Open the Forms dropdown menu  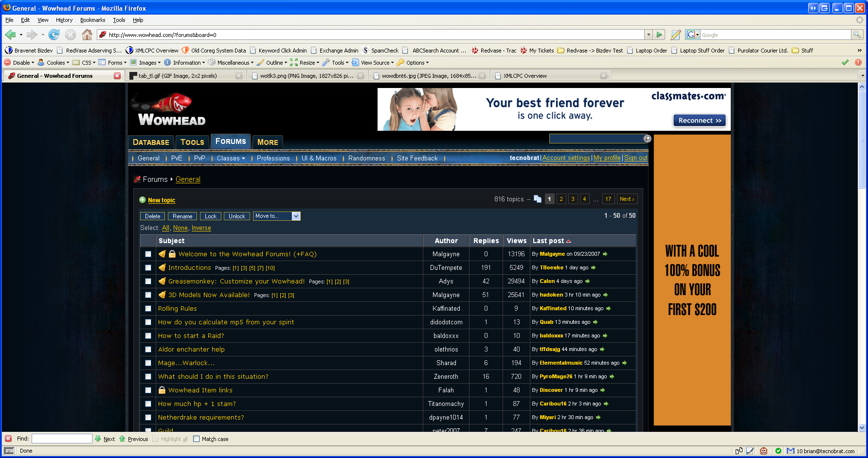113,62
